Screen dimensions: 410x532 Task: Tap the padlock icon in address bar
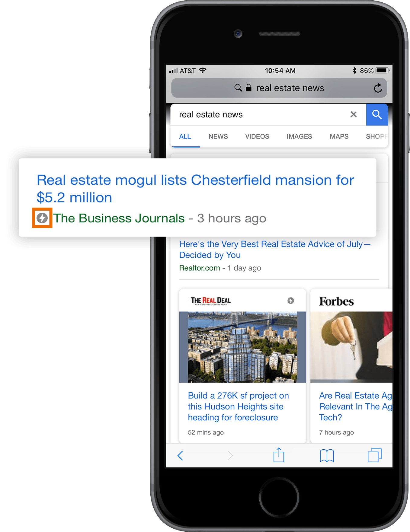pyautogui.click(x=248, y=88)
